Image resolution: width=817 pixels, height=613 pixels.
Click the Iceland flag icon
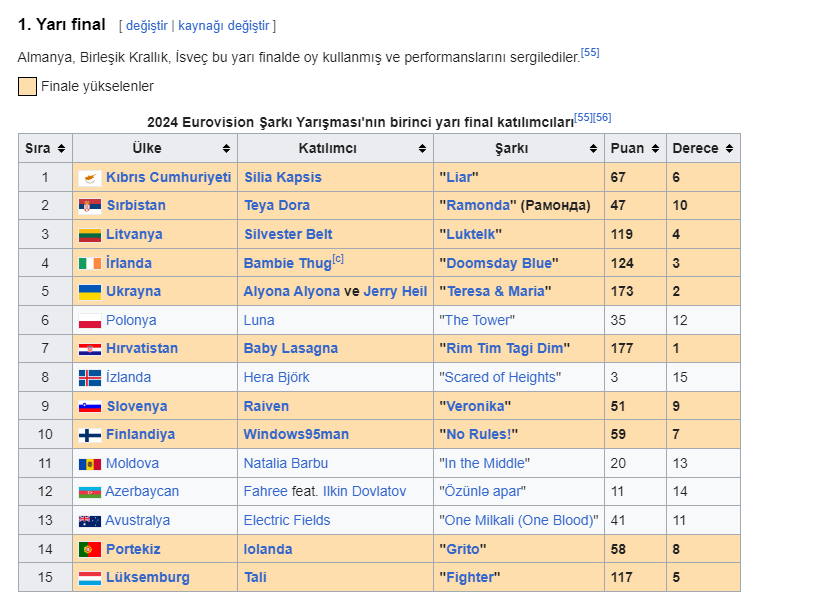click(x=90, y=378)
